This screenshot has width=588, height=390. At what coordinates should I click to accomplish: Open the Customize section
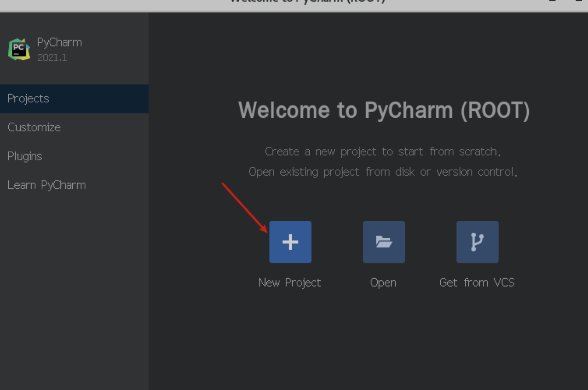coord(74,127)
